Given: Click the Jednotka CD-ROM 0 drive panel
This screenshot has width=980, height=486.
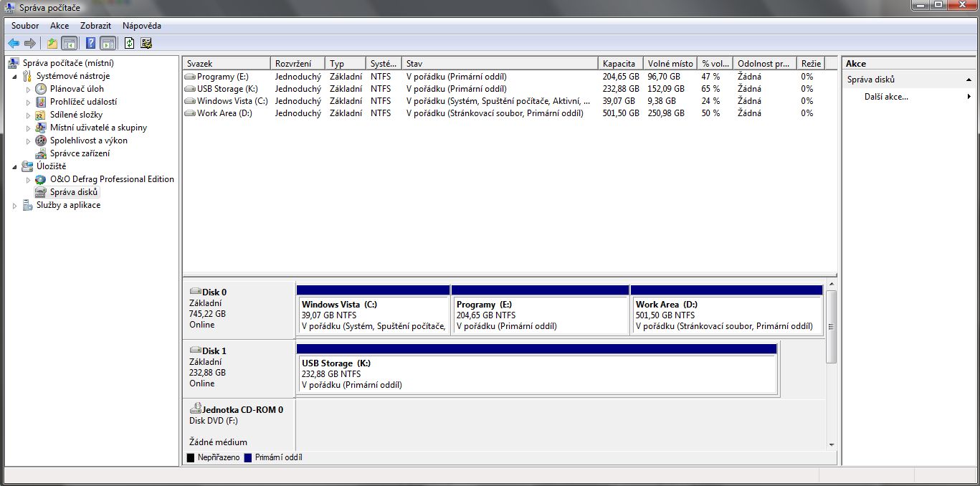Looking at the screenshot, I should (239, 424).
